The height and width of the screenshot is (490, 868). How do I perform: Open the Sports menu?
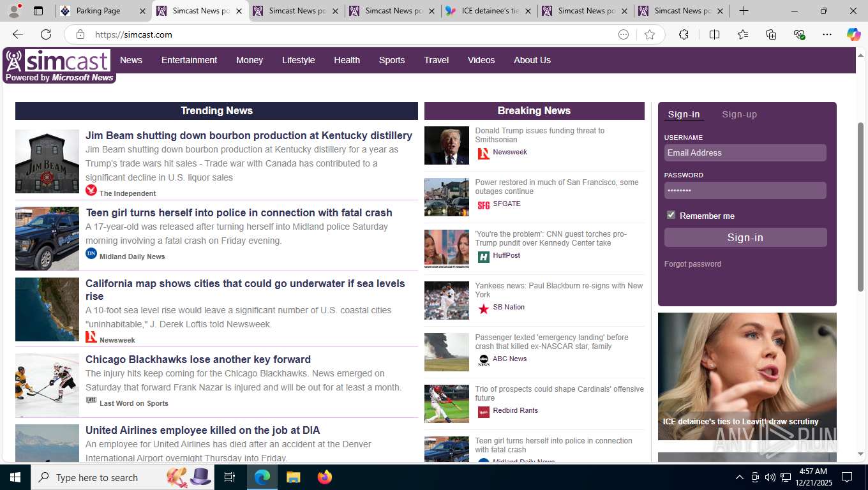tap(392, 60)
